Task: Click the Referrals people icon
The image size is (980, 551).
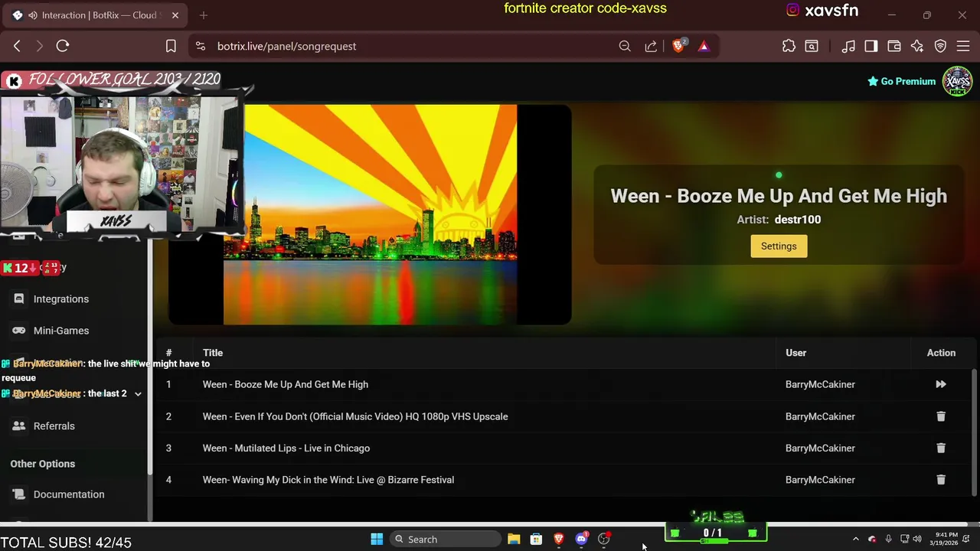Action: pyautogui.click(x=19, y=426)
